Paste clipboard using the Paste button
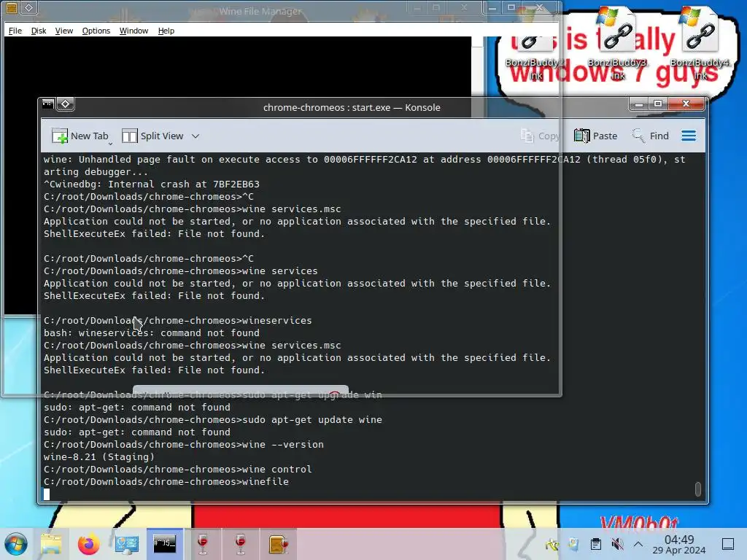 click(x=595, y=136)
